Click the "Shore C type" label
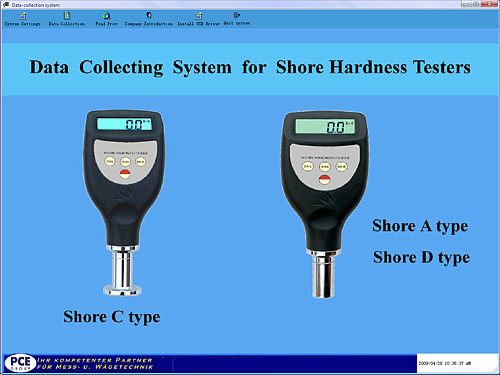The height and width of the screenshot is (375, 500). (x=112, y=317)
